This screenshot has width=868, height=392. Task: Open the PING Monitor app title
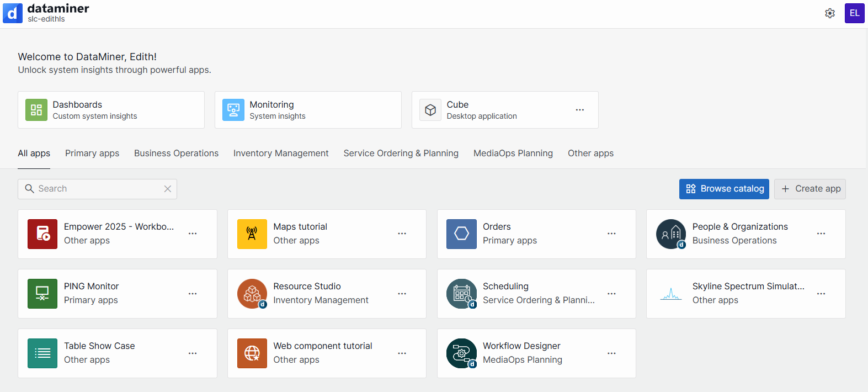[91, 286]
